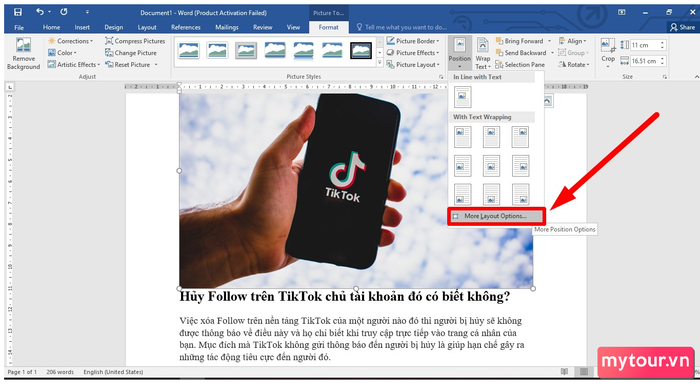Choose the top-left text wrapping position
700x386 pixels.
pyautogui.click(x=462, y=137)
